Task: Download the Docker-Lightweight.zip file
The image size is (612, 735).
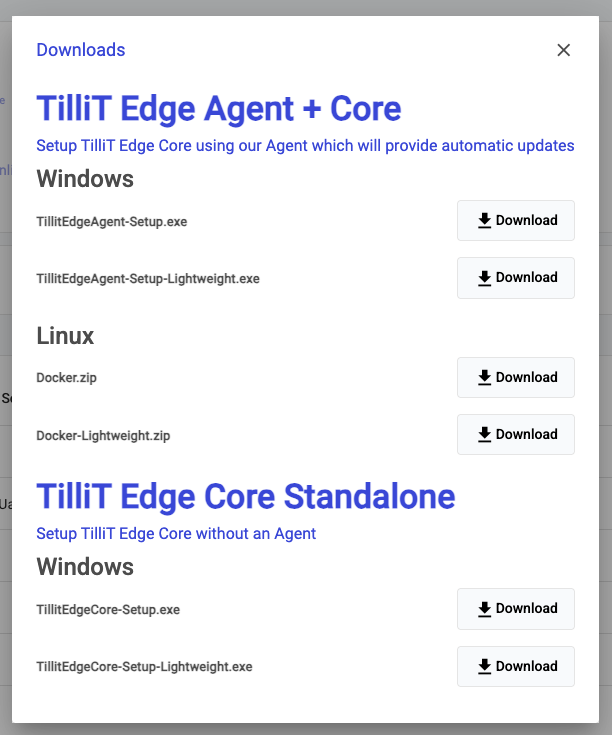Action: 515,435
